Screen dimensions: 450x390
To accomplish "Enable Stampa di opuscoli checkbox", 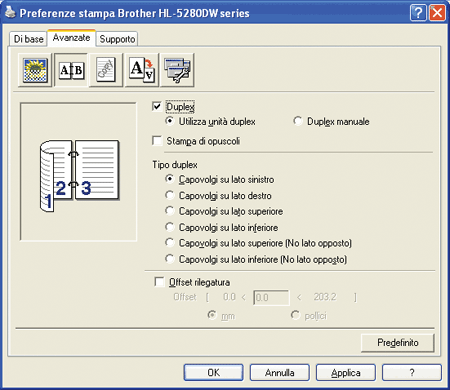I will click(157, 141).
